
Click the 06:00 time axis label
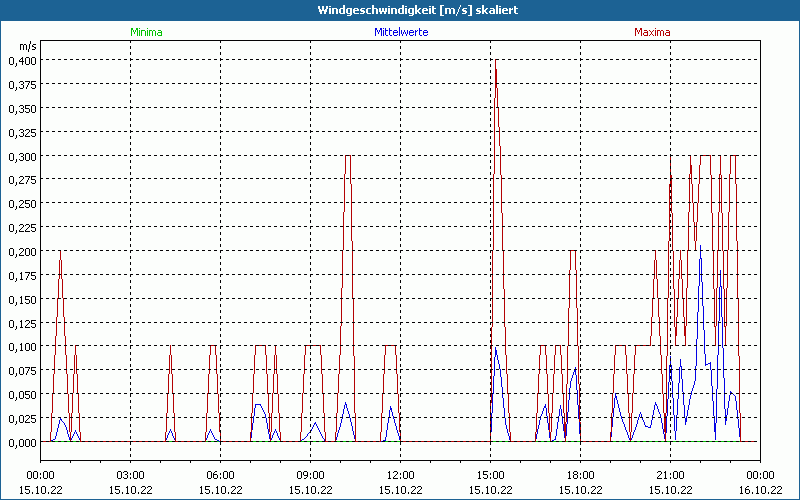click(x=220, y=476)
